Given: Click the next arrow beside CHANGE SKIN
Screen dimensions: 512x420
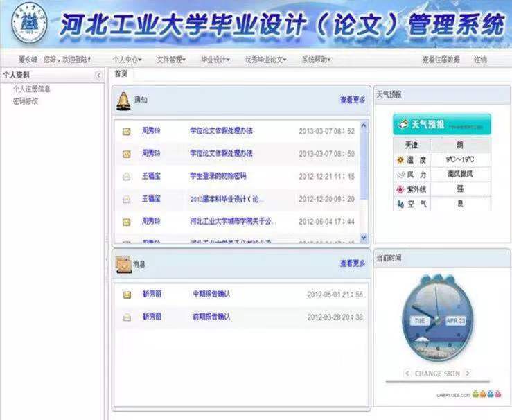Looking at the screenshot, I should 468,374.
